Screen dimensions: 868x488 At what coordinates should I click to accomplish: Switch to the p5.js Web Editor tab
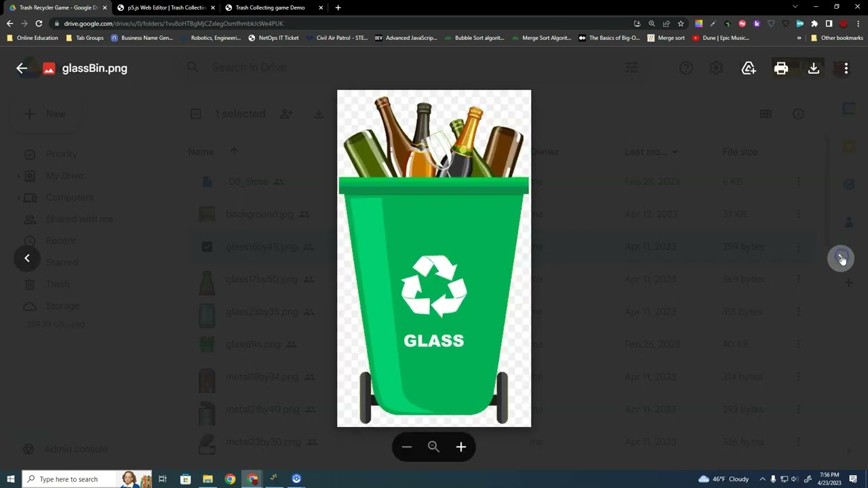(167, 7)
